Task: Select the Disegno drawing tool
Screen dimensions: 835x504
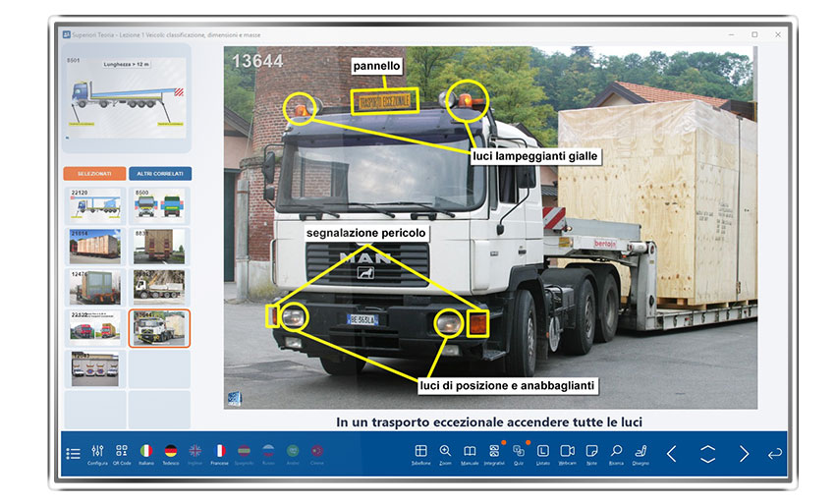Action: [640, 452]
